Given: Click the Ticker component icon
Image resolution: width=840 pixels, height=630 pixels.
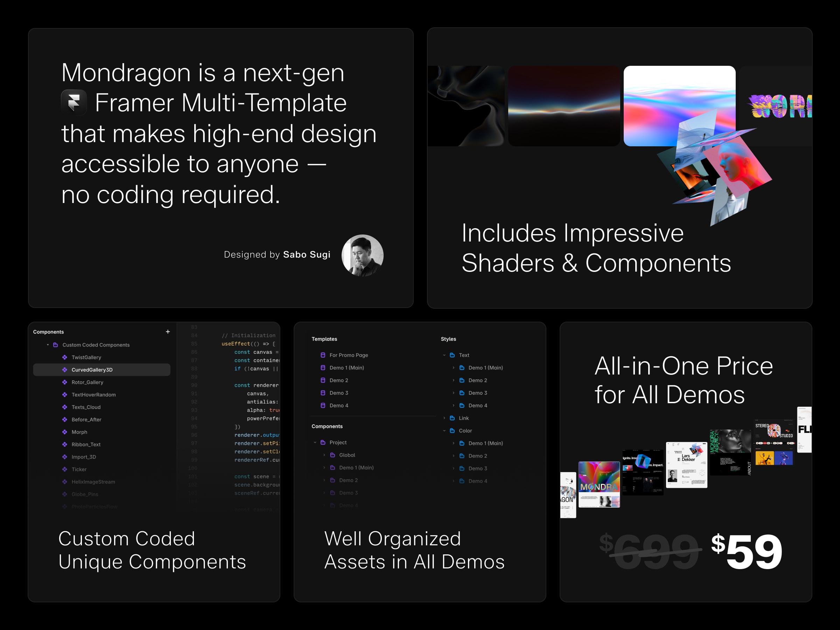Looking at the screenshot, I should coord(64,469).
